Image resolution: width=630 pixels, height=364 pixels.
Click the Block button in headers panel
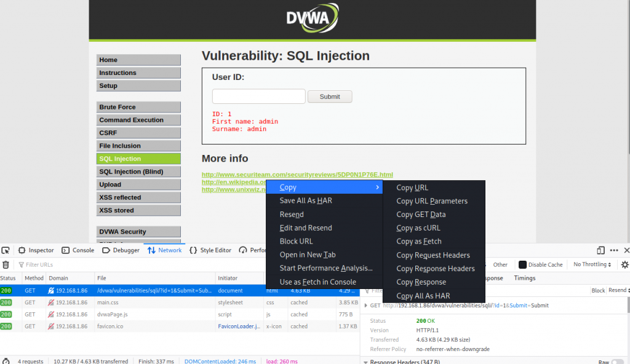(x=598, y=290)
